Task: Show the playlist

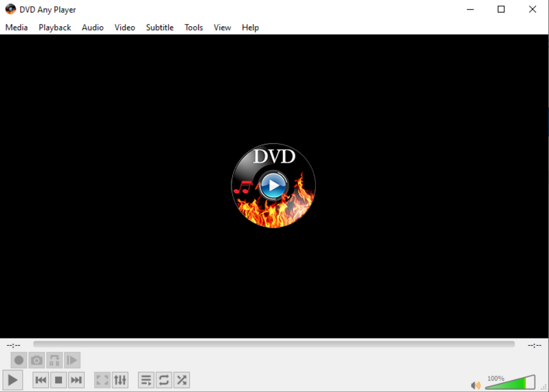Action: pyautogui.click(x=146, y=379)
